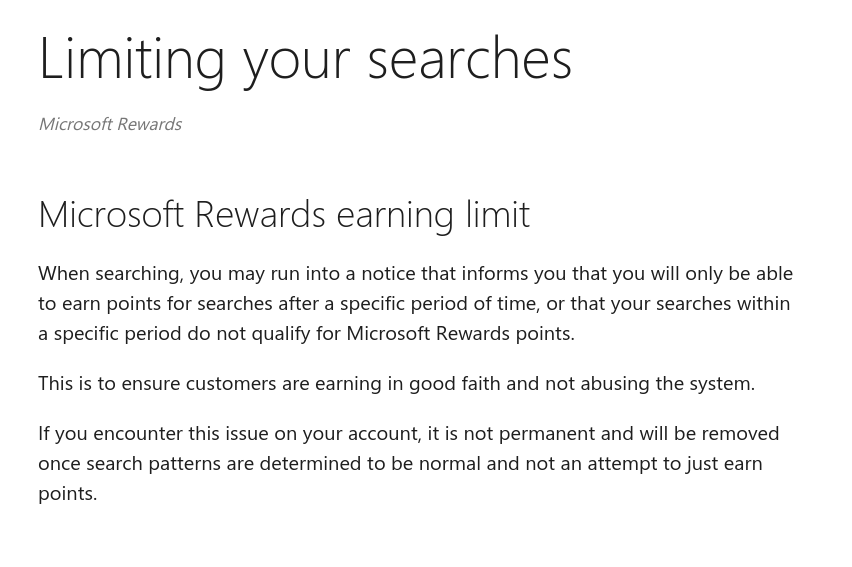Click the 'Microsoft Rewards' italic subtitle

pyautogui.click(x=110, y=124)
